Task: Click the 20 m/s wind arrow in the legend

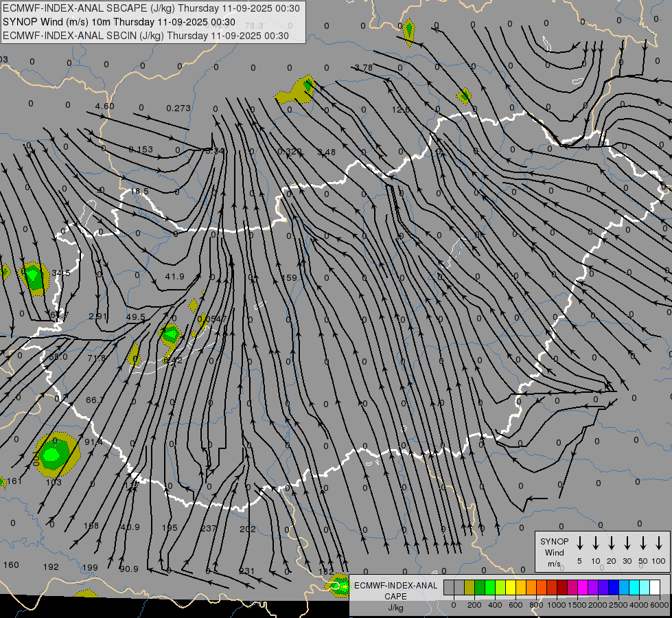Action: (611, 543)
